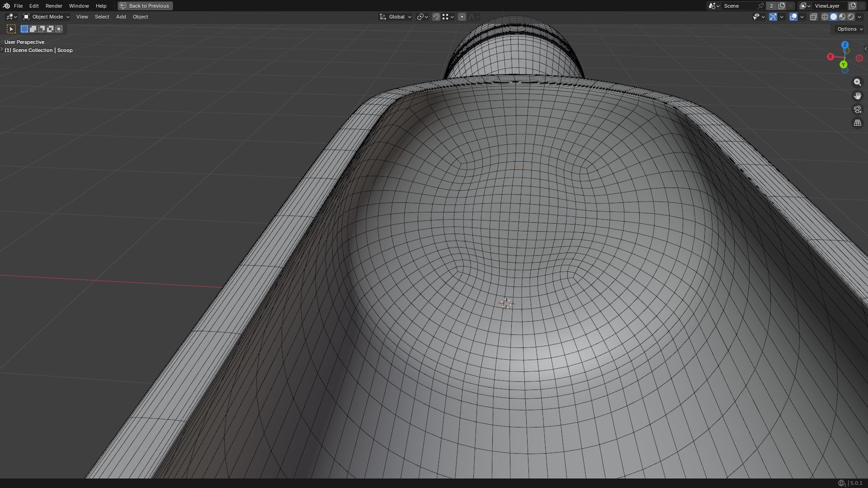Open the Global transform orientation dropdown
The width and height of the screenshot is (868, 488).
(396, 17)
